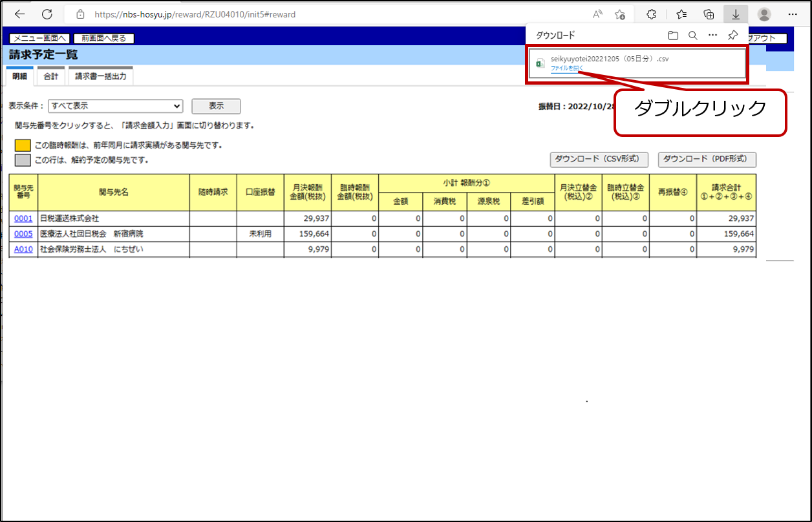Add page to favorites star icon

pos(620,14)
